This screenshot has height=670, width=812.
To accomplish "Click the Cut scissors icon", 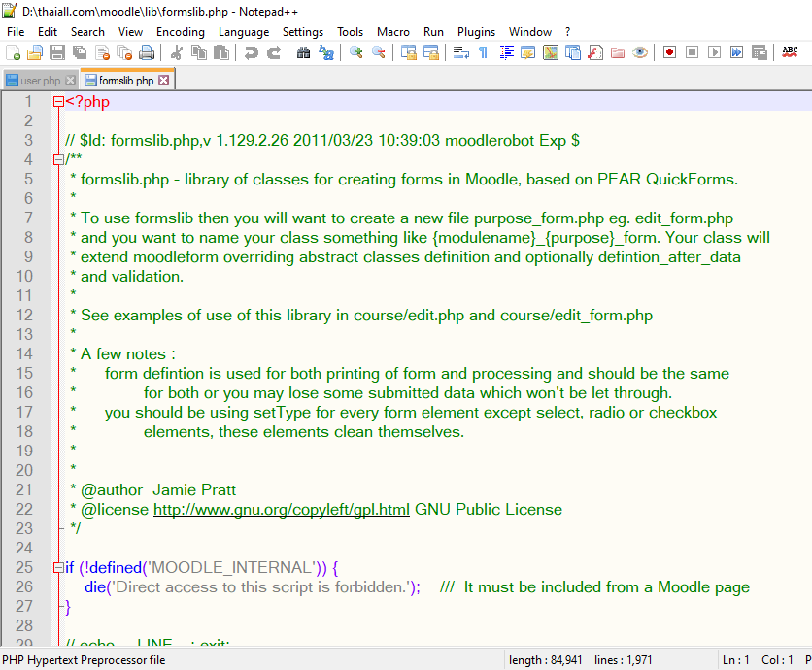I will [x=177, y=52].
